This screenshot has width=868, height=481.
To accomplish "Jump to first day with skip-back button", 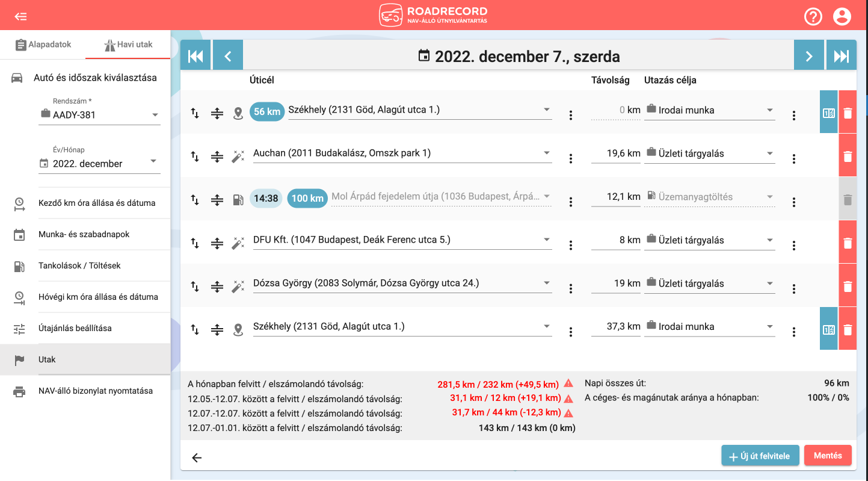I will coord(195,56).
